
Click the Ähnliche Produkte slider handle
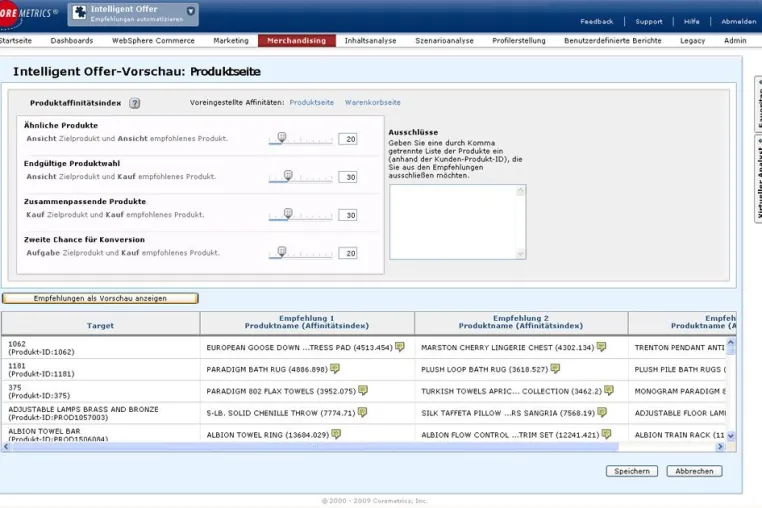coord(281,137)
